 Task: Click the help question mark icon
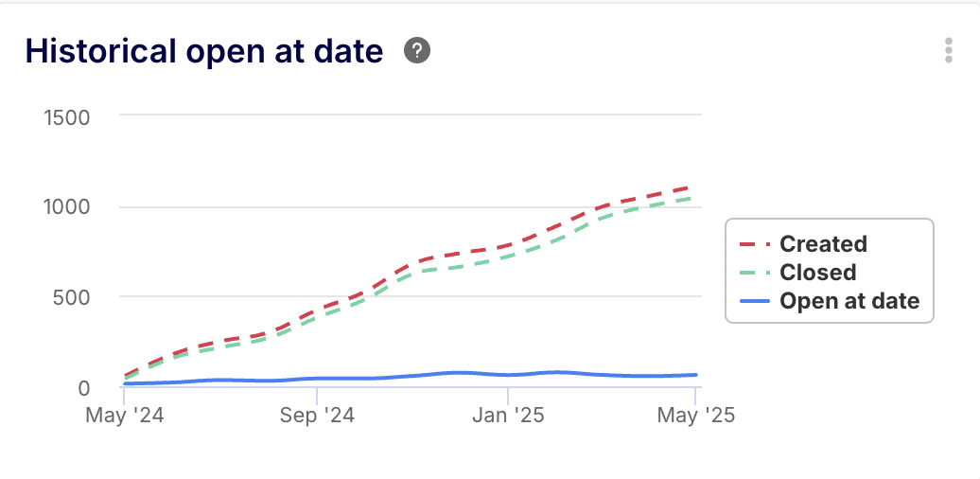click(417, 51)
